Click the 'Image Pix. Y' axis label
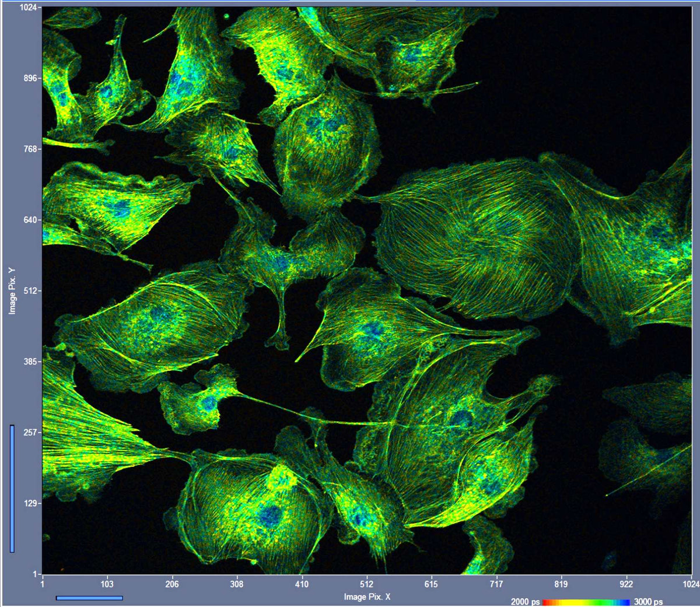700x607 pixels. click(x=12, y=291)
